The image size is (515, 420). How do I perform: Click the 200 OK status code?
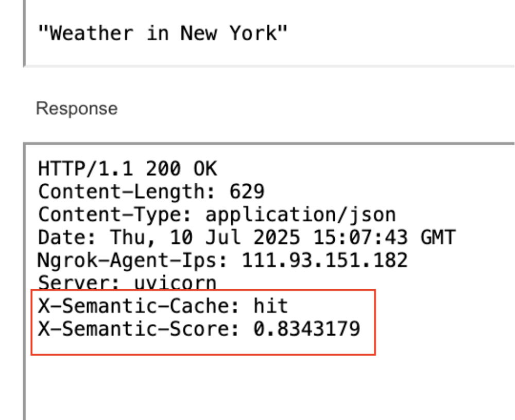pos(181,169)
